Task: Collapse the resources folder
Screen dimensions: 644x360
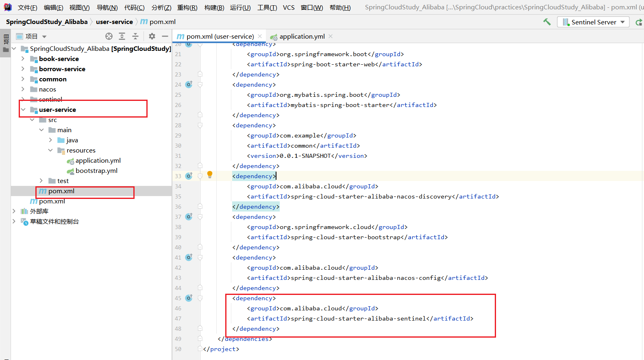Action: coord(50,150)
